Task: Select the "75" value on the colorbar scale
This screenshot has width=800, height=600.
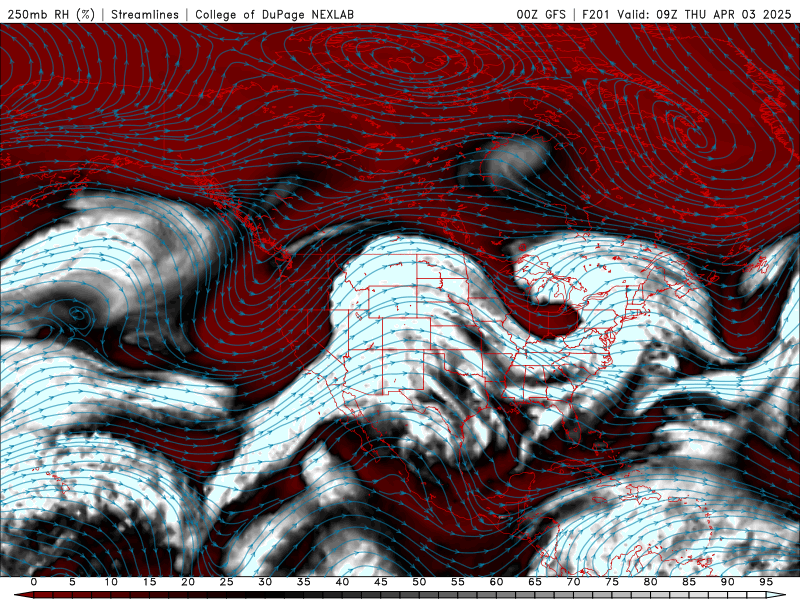Action: [612, 582]
